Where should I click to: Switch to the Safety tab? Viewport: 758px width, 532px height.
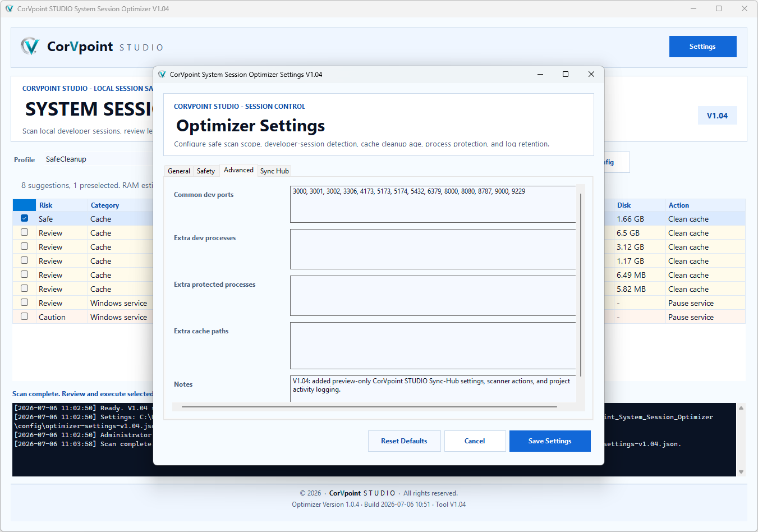pyautogui.click(x=206, y=171)
